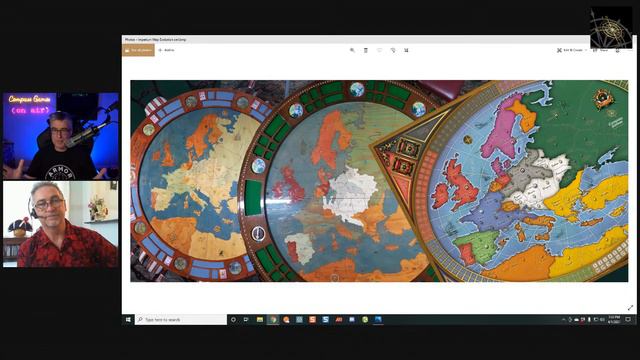Toggle the favorite heart icon in Photos

(379, 50)
